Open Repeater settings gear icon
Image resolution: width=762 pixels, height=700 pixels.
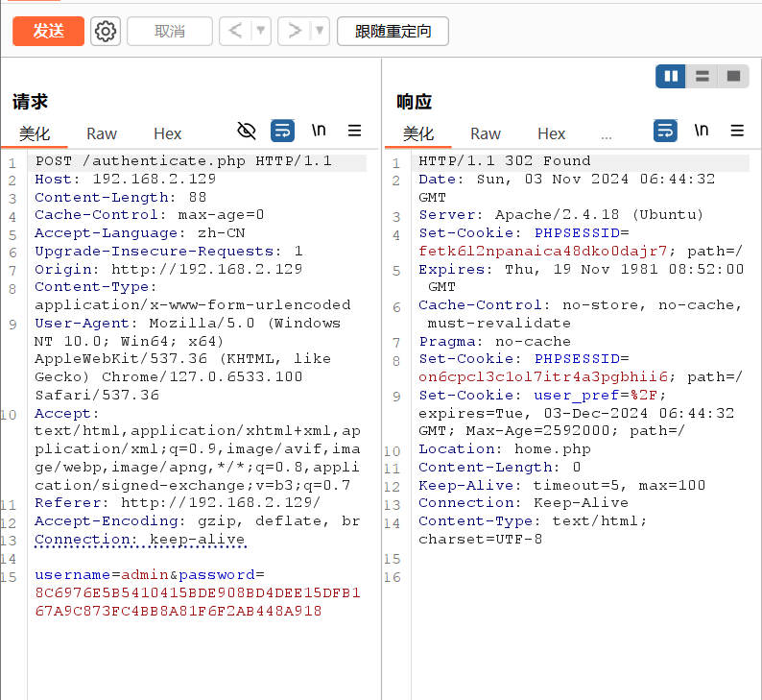pyautogui.click(x=106, y=32)
